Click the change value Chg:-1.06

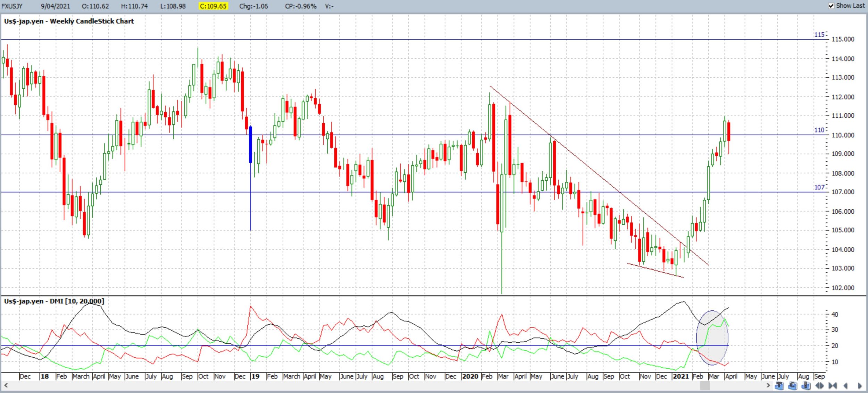click(x=253, y=6)
